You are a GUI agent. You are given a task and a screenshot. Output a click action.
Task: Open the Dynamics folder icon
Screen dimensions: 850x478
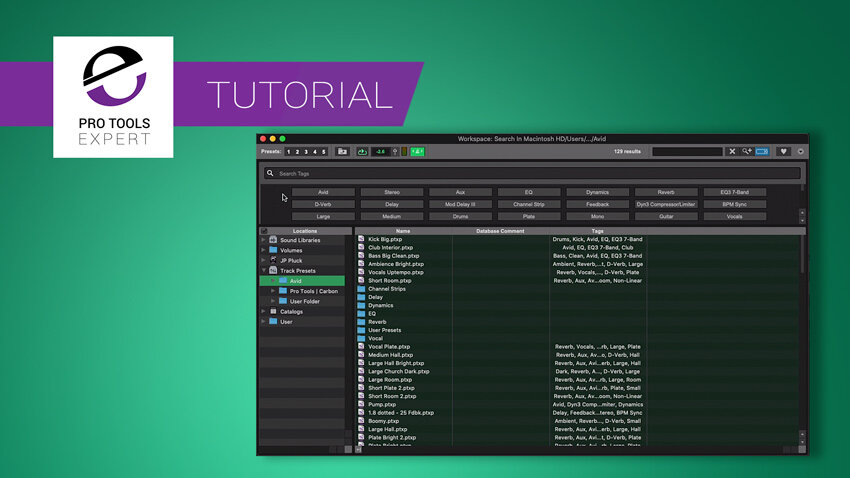[x=361, y=305]
